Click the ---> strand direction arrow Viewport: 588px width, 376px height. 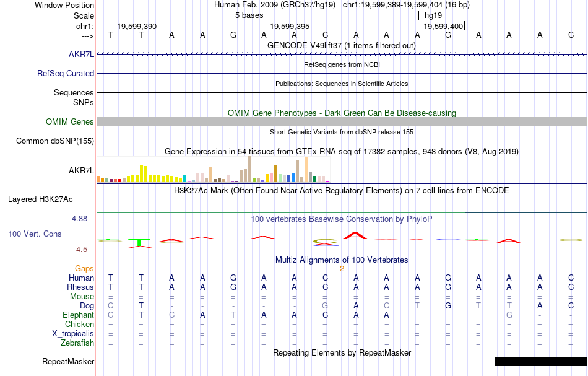87,36
